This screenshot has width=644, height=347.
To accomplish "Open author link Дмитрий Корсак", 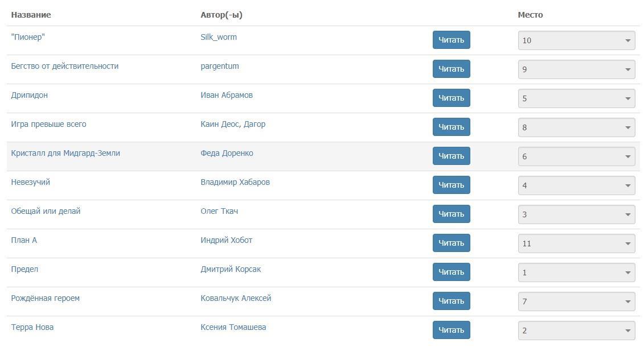I will tap(231, 269).
